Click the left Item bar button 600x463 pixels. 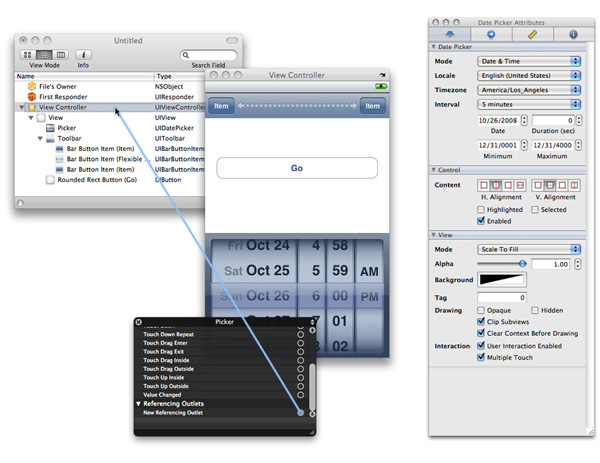coord(222,106)
